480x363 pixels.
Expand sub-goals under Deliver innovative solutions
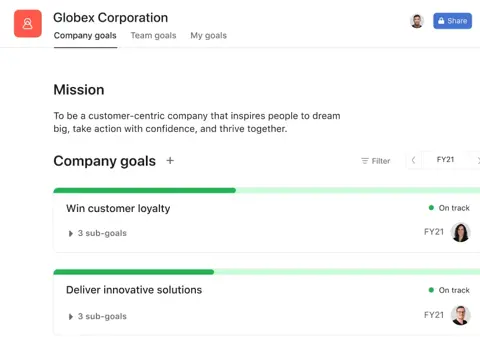click(x=97, y=316)
